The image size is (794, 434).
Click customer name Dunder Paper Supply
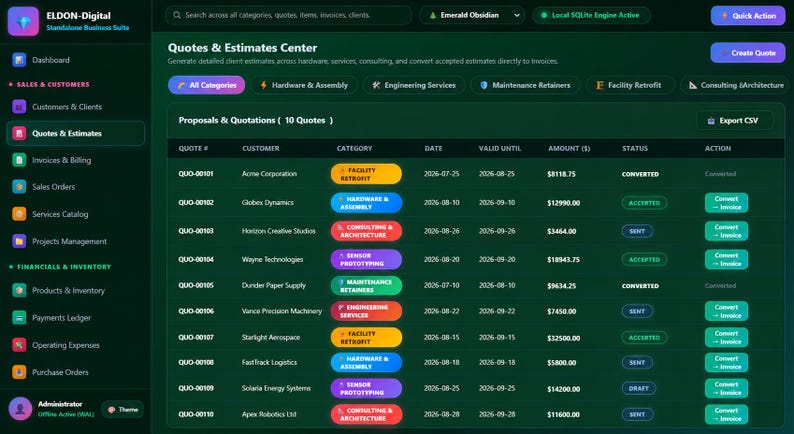tap(273, 286)
